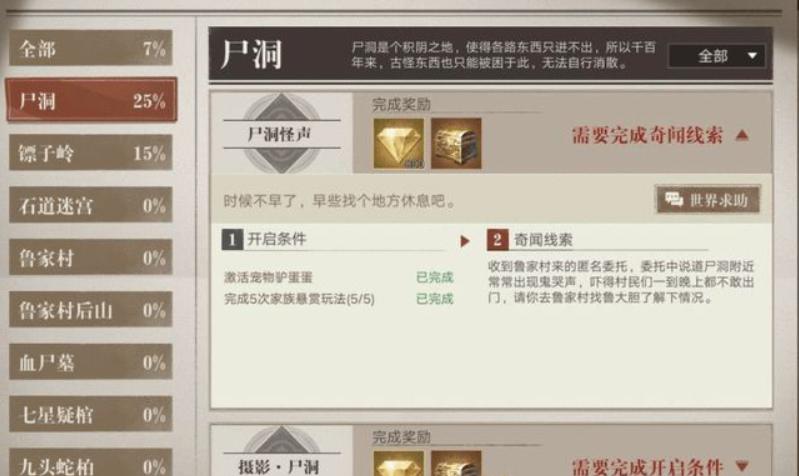
Task: Click the 摄影·尸洞 quest emblem
Action: point(282,452)
